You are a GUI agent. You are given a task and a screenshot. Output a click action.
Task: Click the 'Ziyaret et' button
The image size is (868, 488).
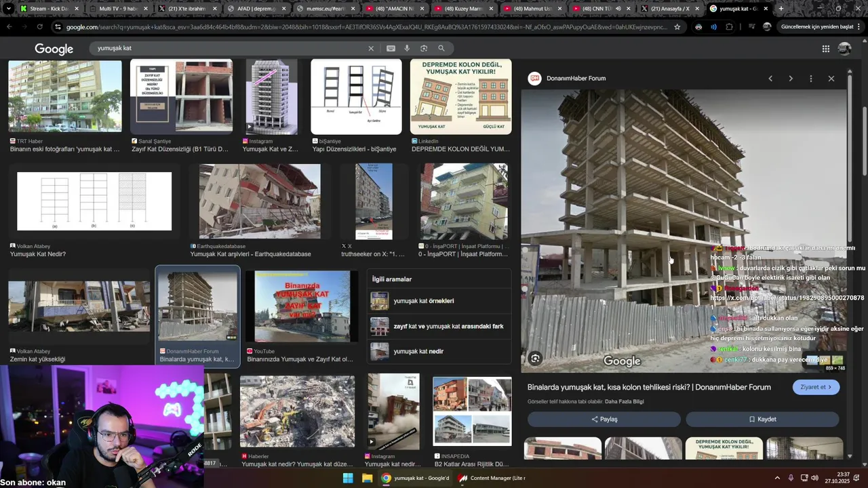click(x=816, y=387)
